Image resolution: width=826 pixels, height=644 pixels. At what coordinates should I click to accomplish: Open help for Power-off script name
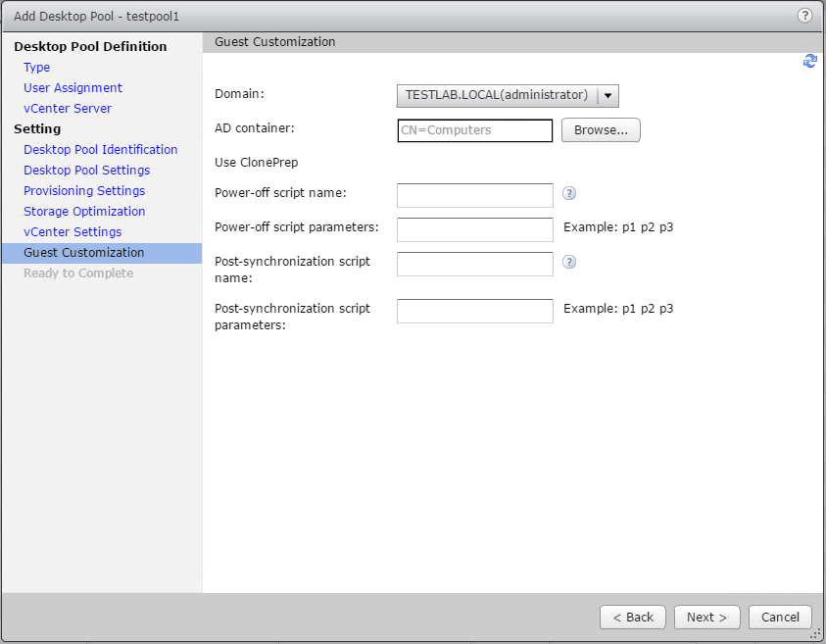click(x=569, y=193)
